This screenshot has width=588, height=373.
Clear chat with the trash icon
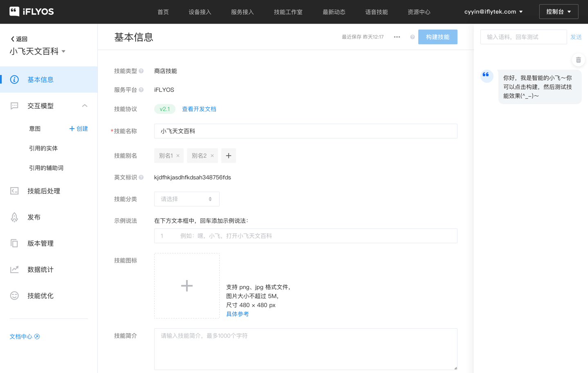pyautogui.click(x=578, y=60)
